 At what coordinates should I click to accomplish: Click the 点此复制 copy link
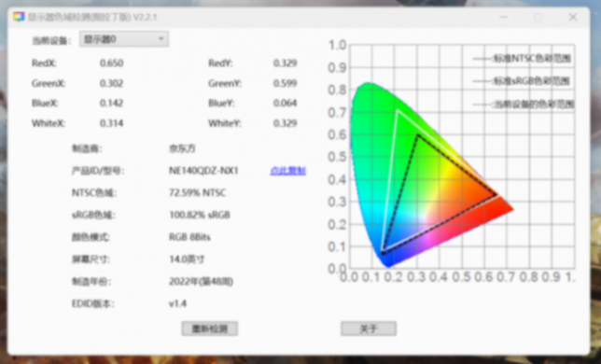287,171
